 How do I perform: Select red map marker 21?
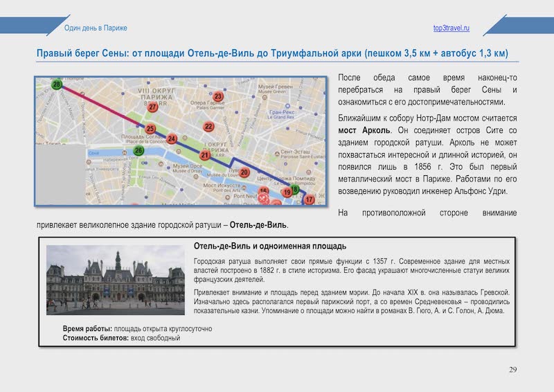[204, 156]
